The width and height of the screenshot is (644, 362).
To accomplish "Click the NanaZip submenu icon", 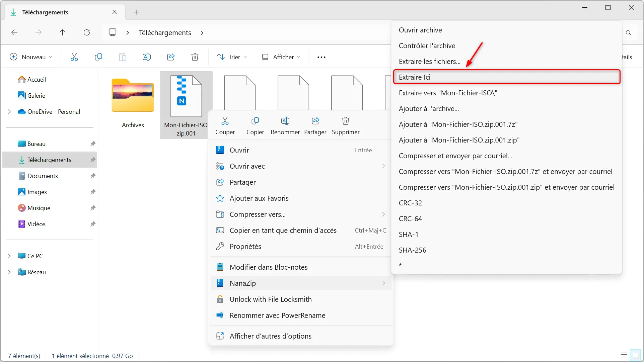I will [x=383, y=283].
